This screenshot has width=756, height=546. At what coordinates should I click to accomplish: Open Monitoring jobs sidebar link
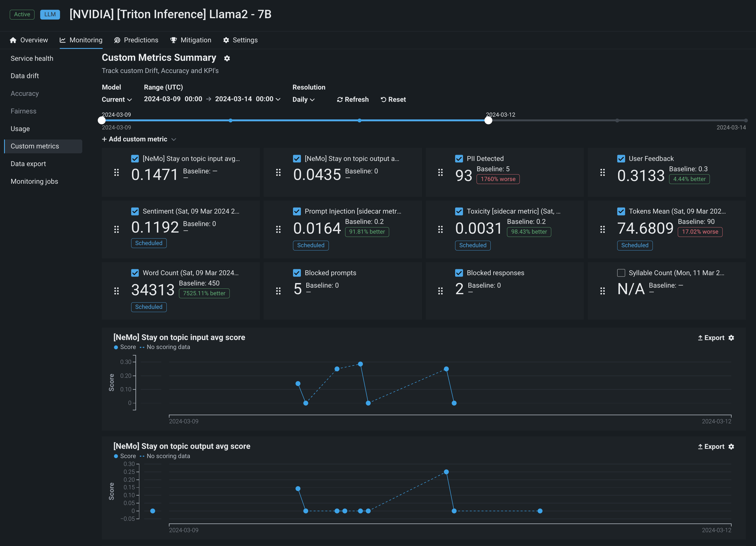pos(34,182)
